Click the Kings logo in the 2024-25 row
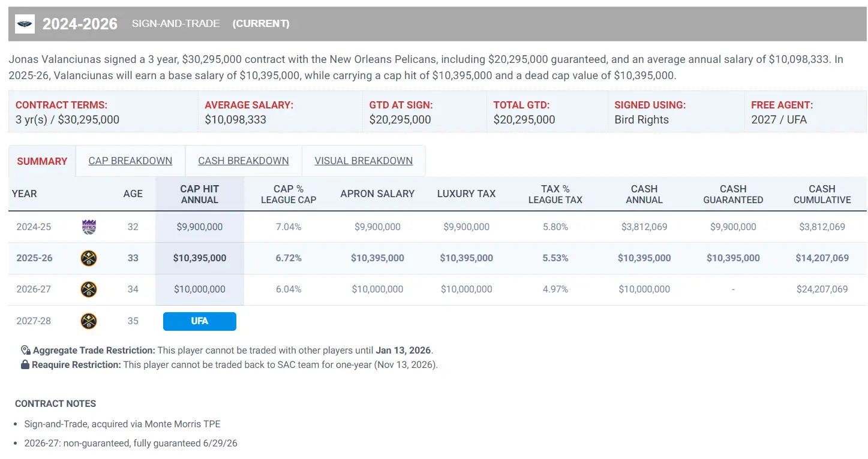 [x=89, y=227]
